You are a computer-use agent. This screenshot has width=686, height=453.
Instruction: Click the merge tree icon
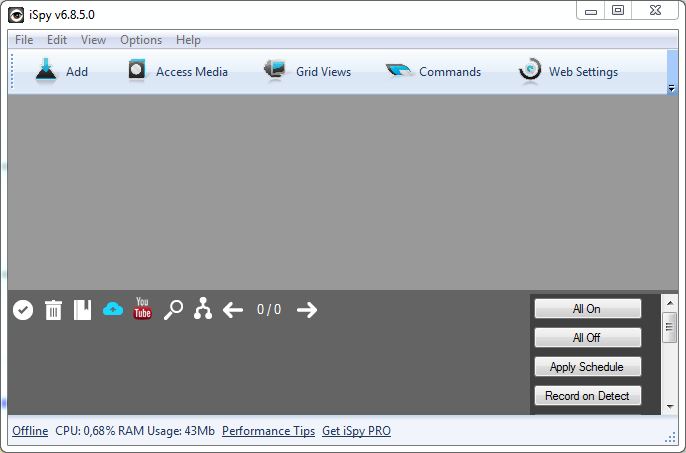[203, 309]
